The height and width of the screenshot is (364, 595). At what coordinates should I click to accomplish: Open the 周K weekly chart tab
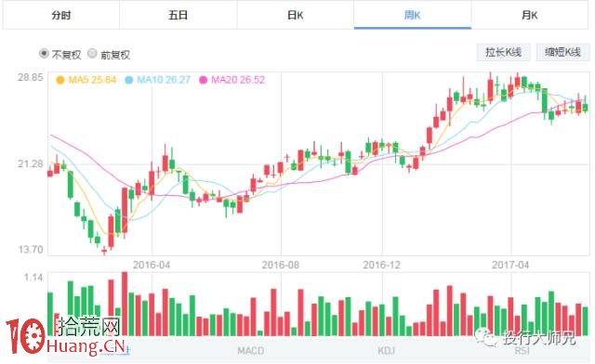[x=413, y=15]
